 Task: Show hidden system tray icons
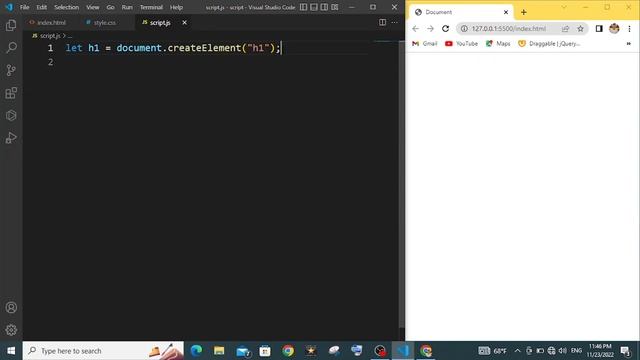pos(518,351)
